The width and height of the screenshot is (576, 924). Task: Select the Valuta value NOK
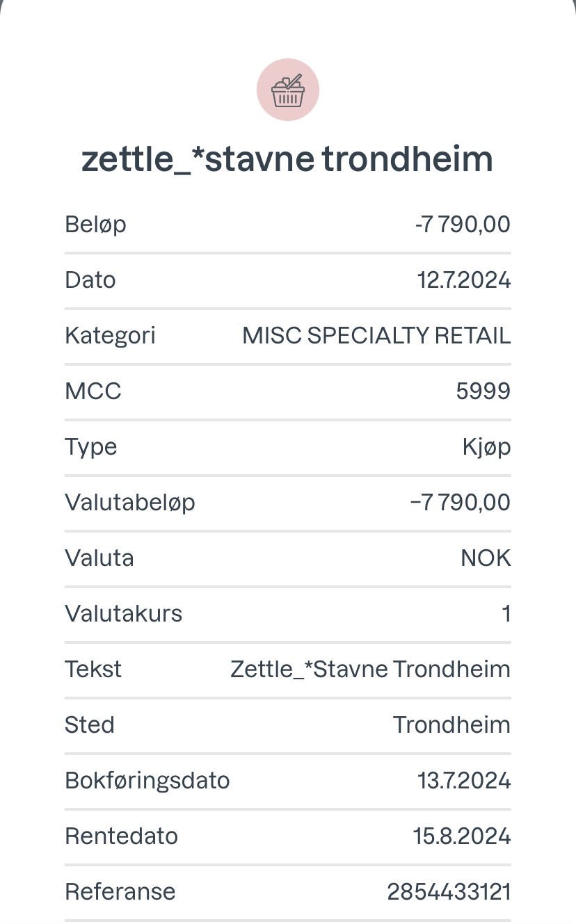coord(486,558)
